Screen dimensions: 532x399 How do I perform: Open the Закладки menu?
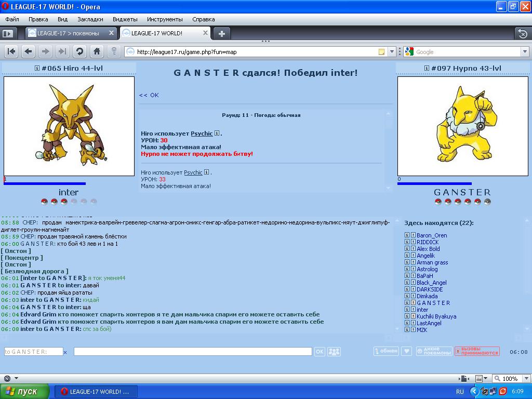pos(90,19)
